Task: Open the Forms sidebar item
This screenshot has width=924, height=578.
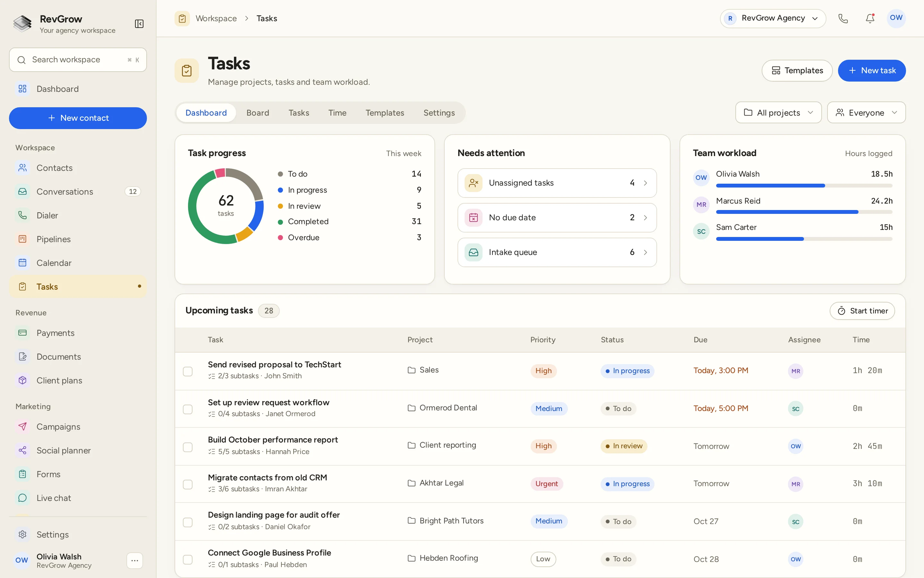Action: click(78, 474)
